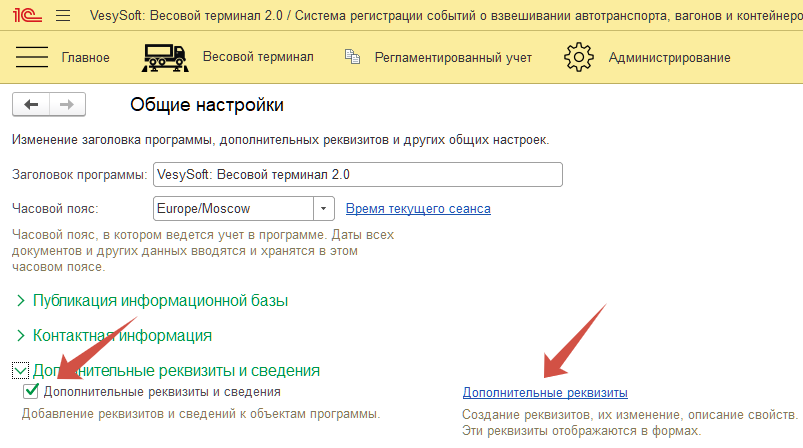Screen dimensions: 803x448
Task: Switch to Весовой терминал section
Action: tap(258, 57)
